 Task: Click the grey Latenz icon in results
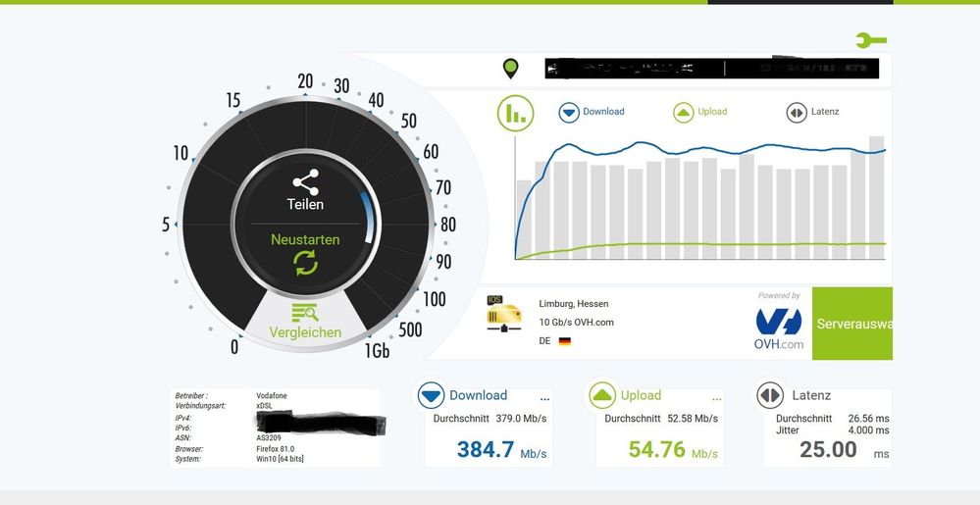tap(770, 395)
